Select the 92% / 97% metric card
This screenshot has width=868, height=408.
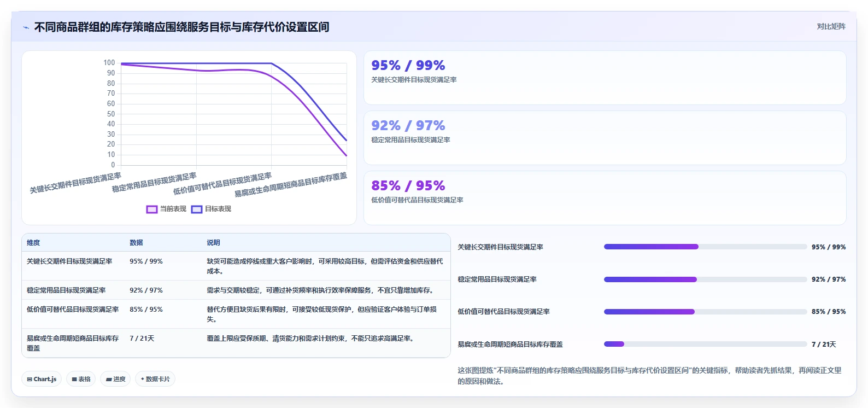click(x=605, y=138)
